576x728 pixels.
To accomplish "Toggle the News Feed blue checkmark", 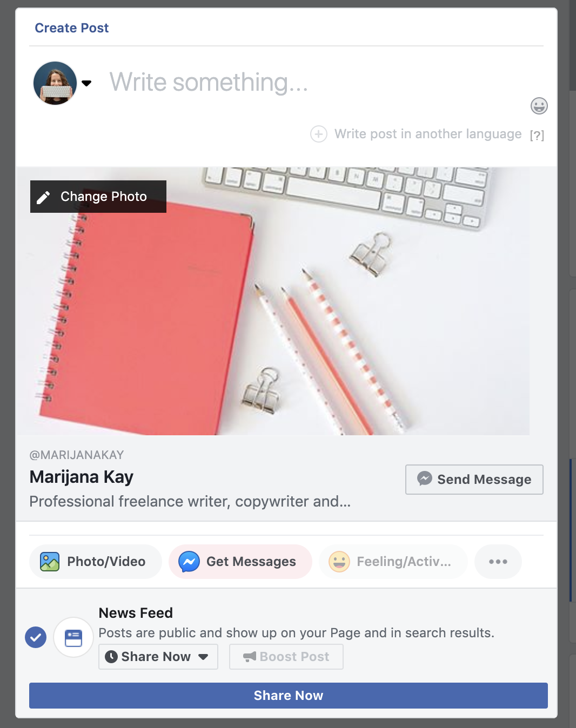I will tap(36, 637).
